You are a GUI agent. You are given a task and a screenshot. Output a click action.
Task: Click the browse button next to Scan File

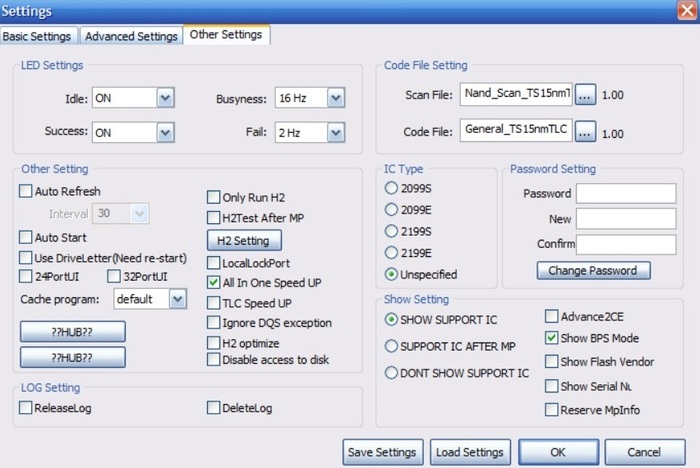tap(586, 95)
